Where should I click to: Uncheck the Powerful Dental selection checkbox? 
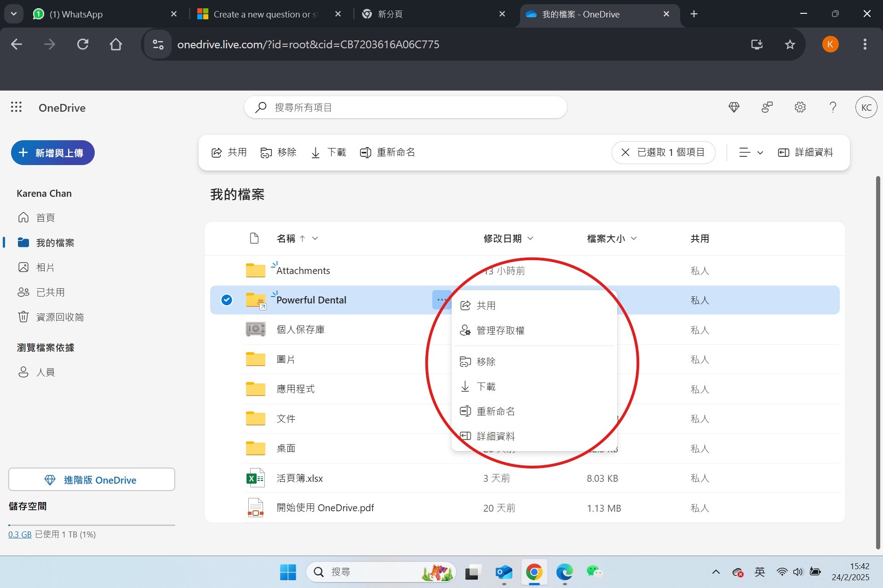point(227,300)
